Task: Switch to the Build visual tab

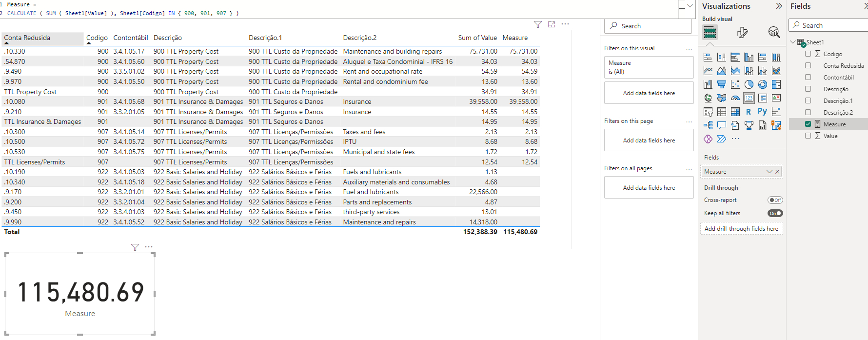Action: [710, 33]
